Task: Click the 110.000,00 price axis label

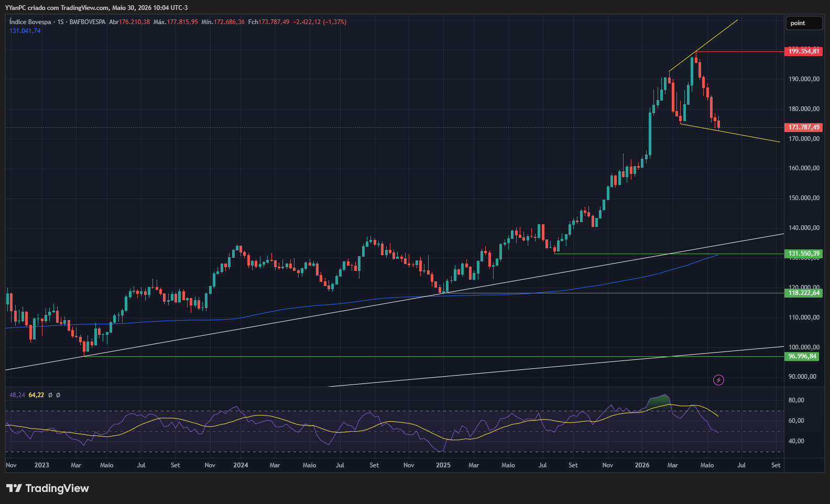Action: 804,317
